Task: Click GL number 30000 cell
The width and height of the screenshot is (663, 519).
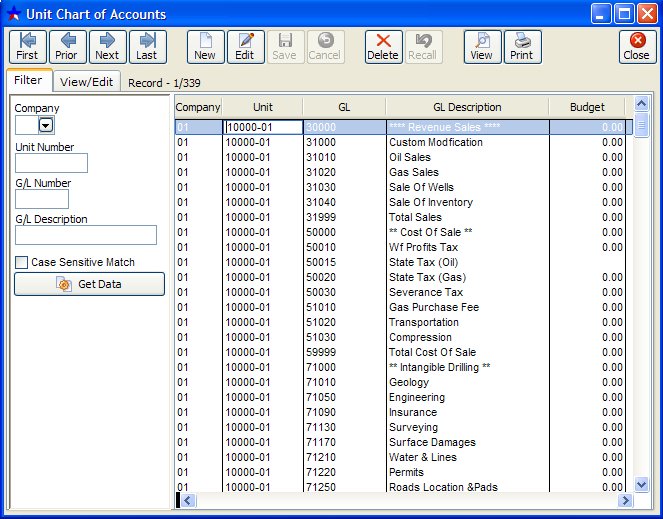Action: pos(344,127)
